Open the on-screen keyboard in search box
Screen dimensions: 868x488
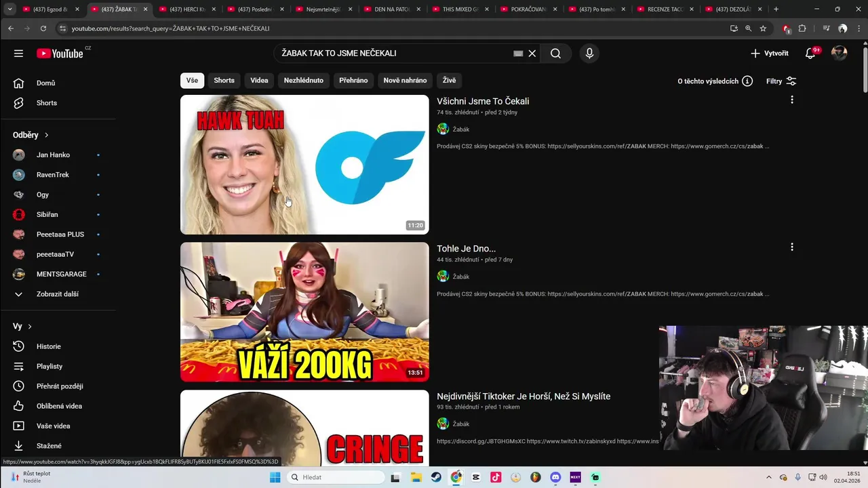click(518, 54)
